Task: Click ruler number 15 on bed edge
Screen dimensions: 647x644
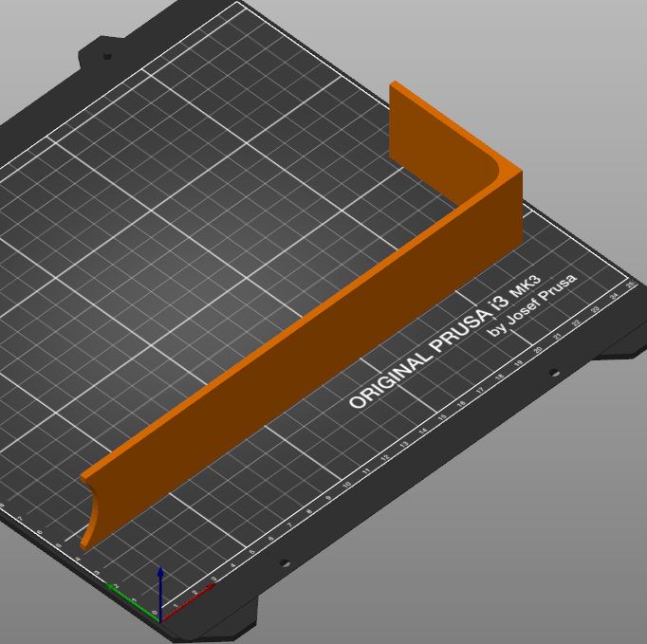Action: pos(442,417)
